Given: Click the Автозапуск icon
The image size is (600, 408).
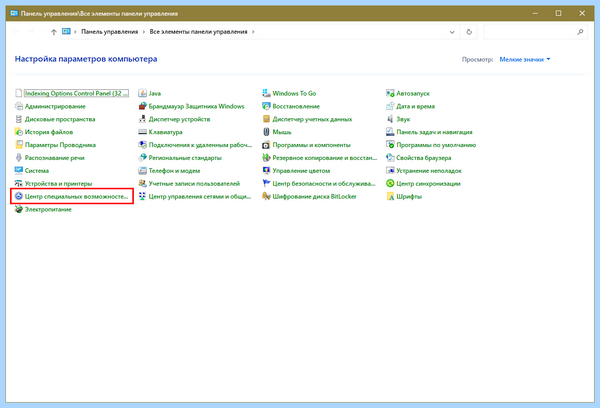Looking at the screenshot, I should tap(390, 93).
